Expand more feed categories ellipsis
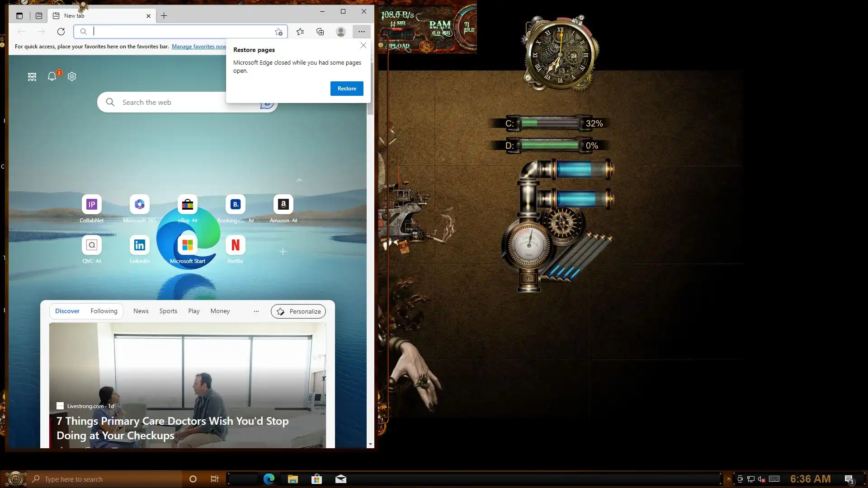The height and width of the screenshot is (488, 868). (256, 311)
